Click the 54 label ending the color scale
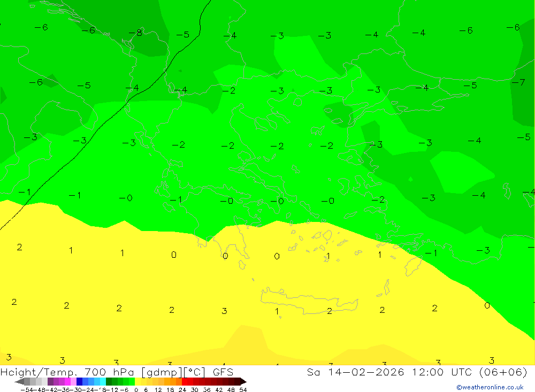The height and width of the screenshot is (392, 535). coord(243,390)
